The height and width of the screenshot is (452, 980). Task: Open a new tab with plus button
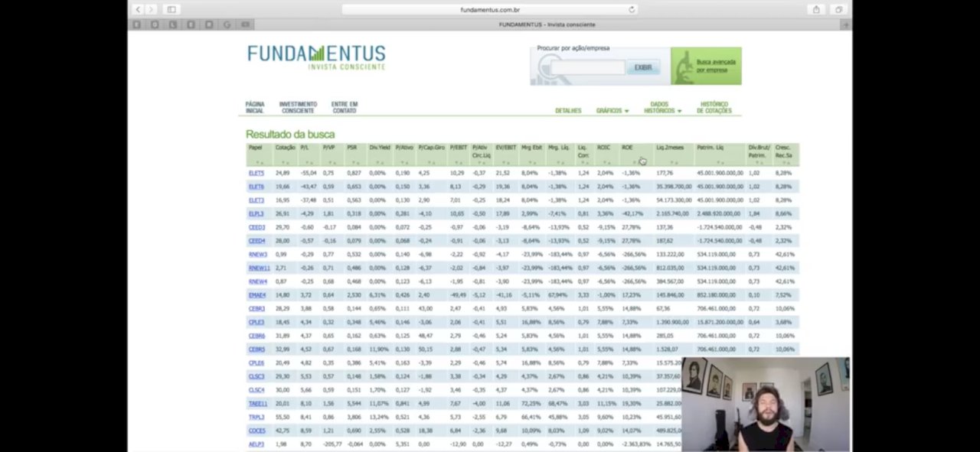pos(845,24)
